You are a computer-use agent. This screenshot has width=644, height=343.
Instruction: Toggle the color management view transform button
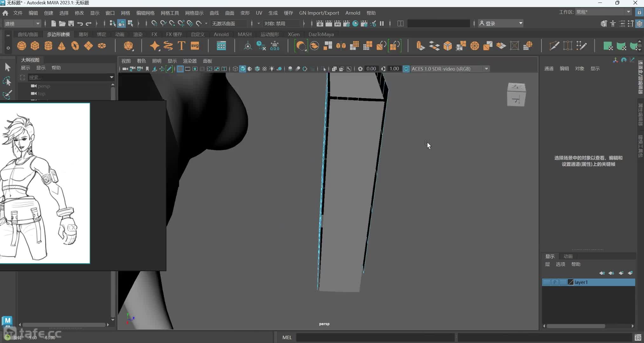[x=406, y=69]
